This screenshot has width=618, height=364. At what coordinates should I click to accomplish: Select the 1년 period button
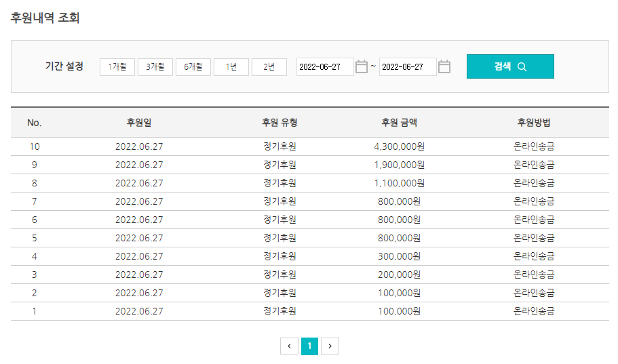pos(231,67)
